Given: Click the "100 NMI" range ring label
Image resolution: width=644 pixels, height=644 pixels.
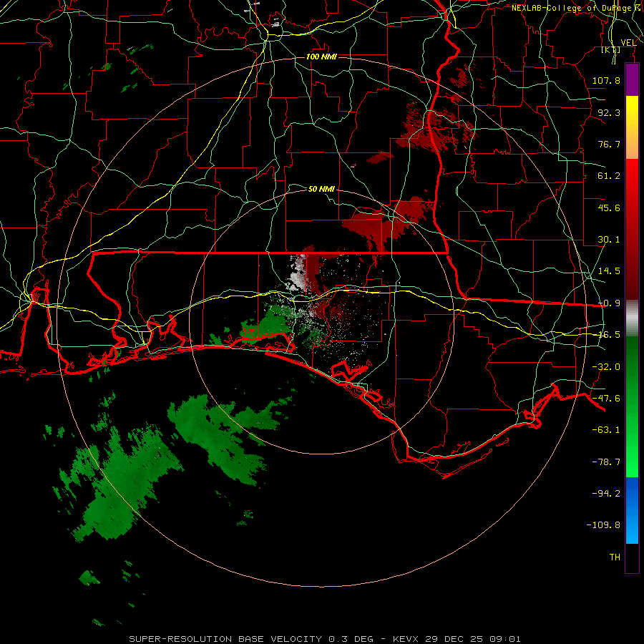Looking at the screenshot, I should tap(321, 57).
